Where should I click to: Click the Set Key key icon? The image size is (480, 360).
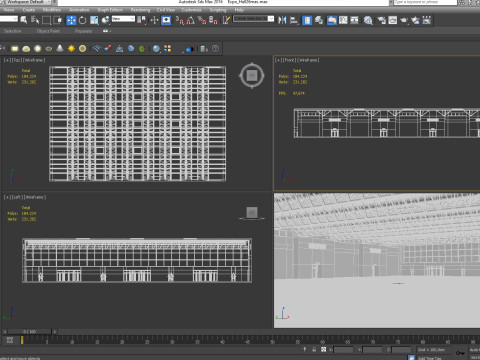tap(460, 353)
